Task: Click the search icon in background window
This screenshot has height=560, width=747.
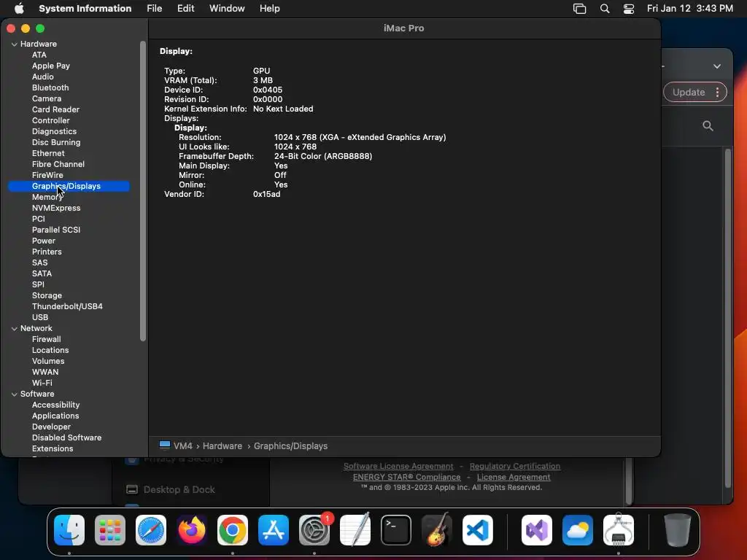Action: point(708,125)
